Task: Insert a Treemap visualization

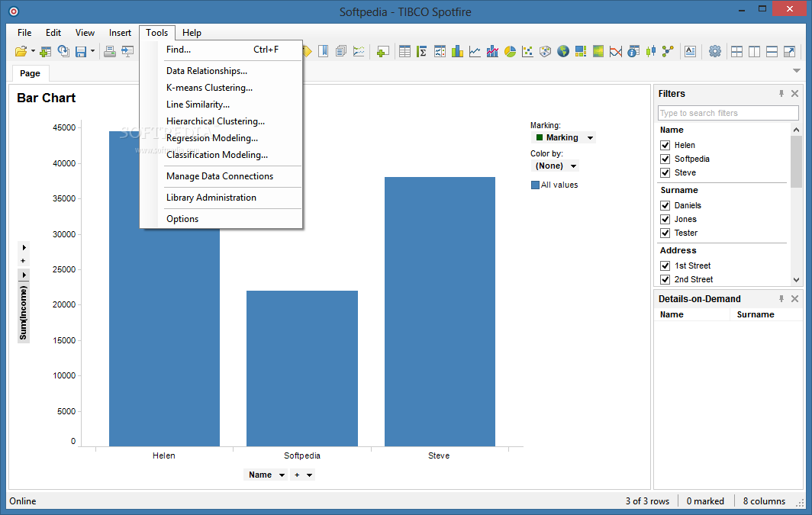Action: [581, 51]
